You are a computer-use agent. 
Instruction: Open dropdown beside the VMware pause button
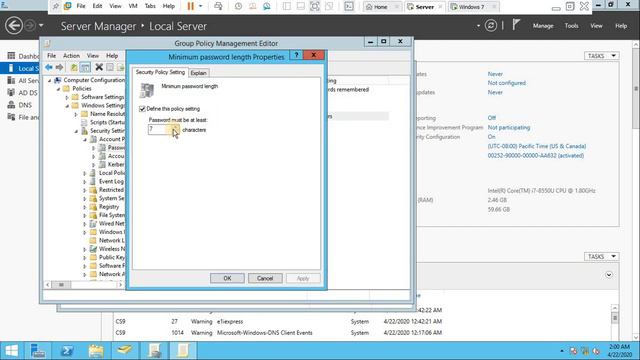pos(200,6)
